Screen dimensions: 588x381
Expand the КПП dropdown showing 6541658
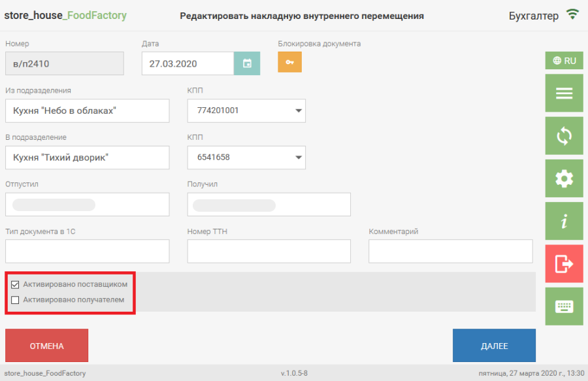coord(246,157)
